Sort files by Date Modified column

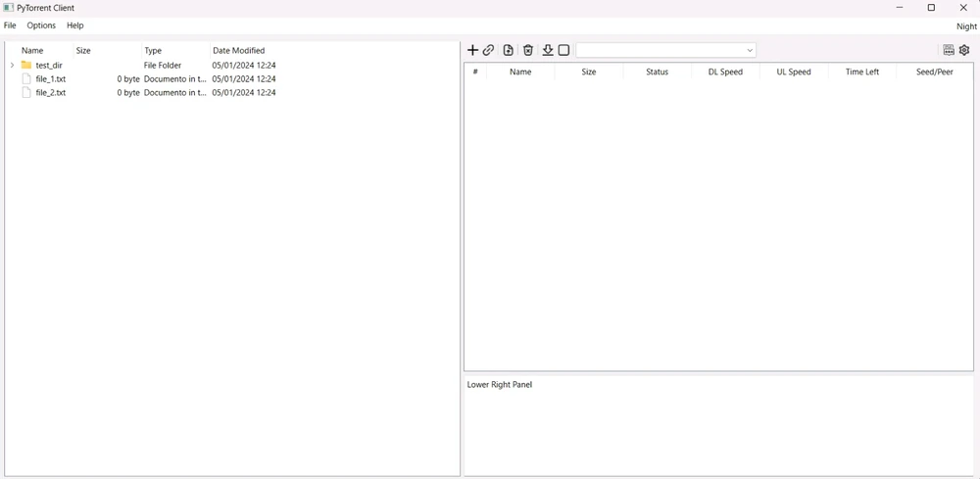click(x=238, y=51)
